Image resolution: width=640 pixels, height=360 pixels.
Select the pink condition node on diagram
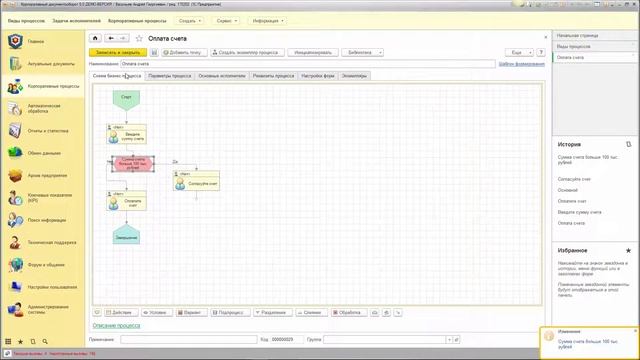click(x=133, y=164)
